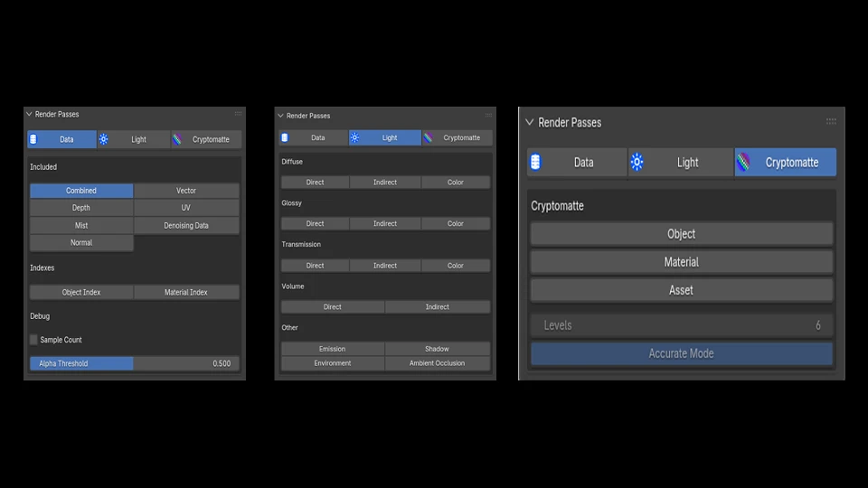Toggle the Combined pass

[x=81, y=191]
